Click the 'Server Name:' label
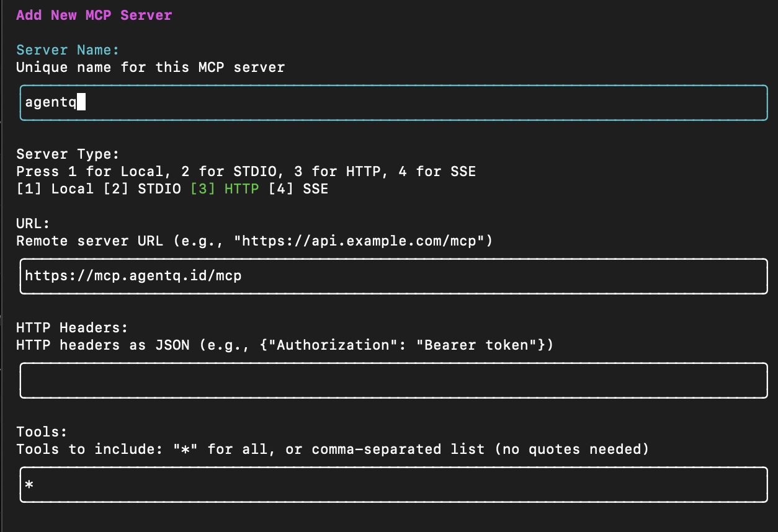Screen dimensions: 778x532 coord(68,50)
